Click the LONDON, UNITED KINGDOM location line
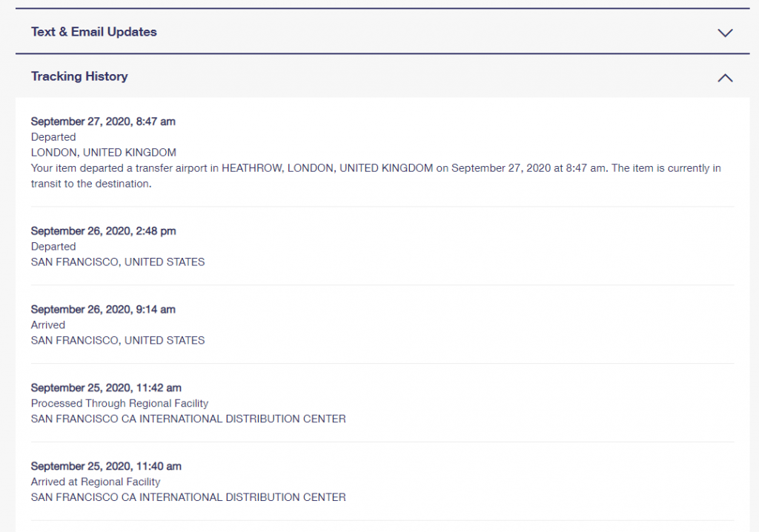 coord(104,153)
